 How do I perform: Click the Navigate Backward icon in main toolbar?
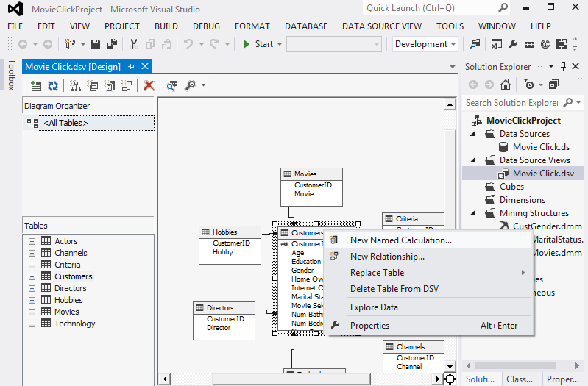tap(23, 44)
